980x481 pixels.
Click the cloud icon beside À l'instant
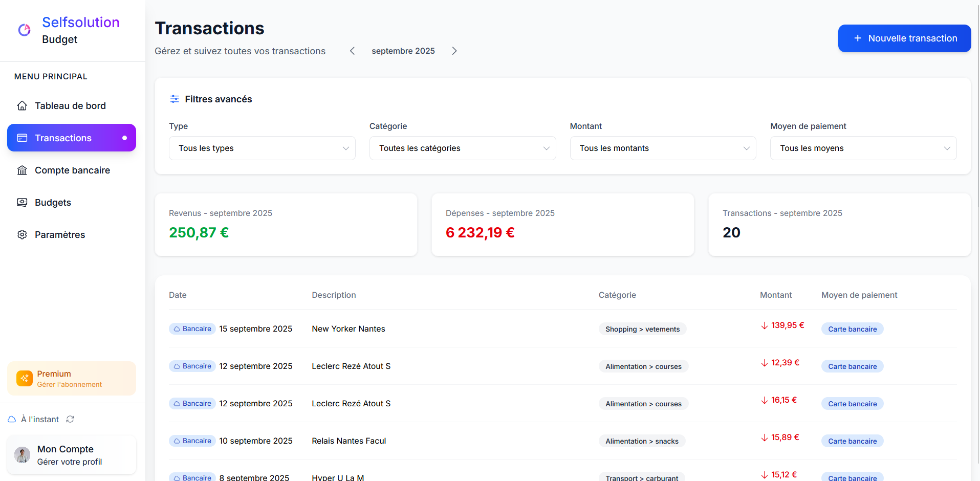pos(12,419)
